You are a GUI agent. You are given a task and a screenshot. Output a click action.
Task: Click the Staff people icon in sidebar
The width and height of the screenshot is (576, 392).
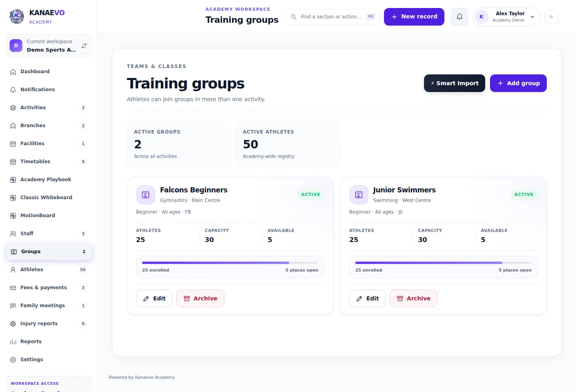(x=13, y=234)
